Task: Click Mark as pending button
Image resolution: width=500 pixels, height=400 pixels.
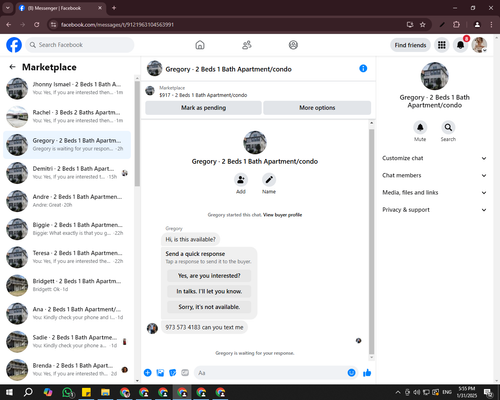Action: pos(203,108)
